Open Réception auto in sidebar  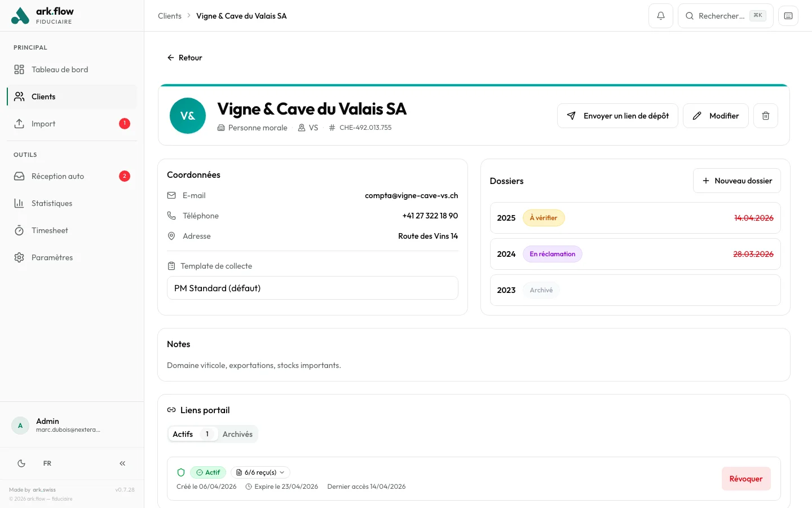pyautogui.click(x=58, y=176)
